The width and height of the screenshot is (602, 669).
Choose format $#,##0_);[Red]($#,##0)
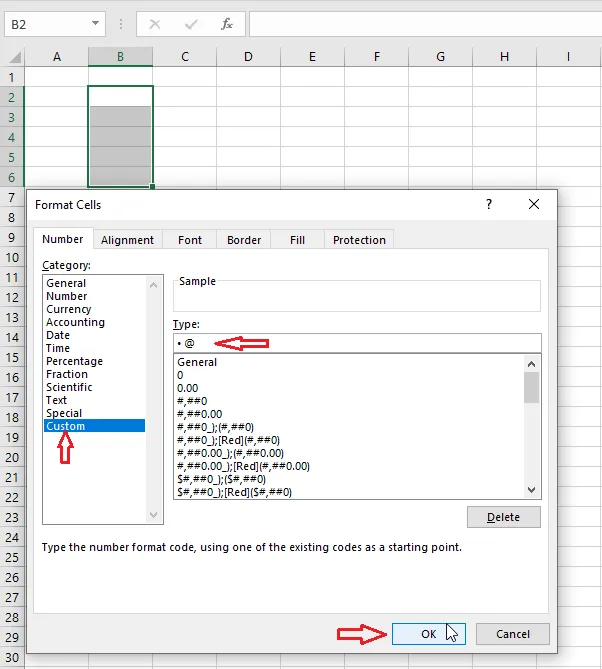click(x=234, y=492)
